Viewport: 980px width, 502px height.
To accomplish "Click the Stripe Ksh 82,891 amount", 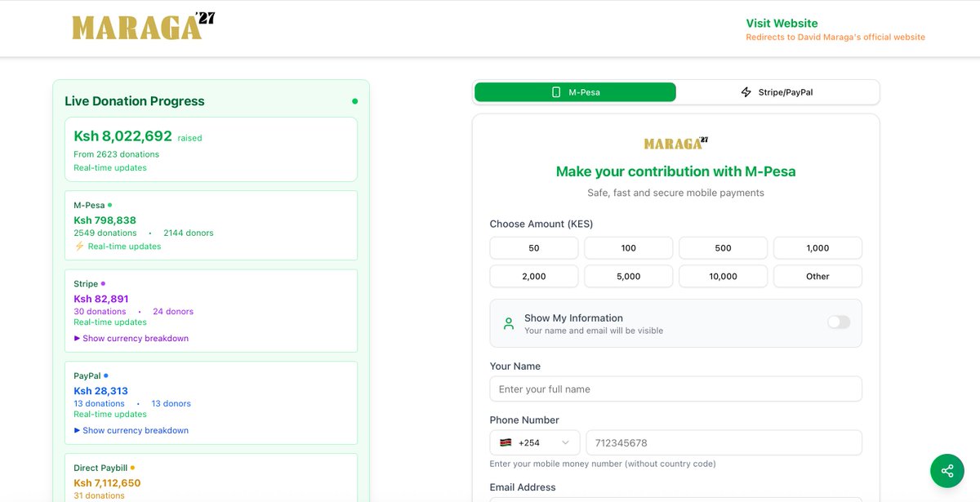I will click(101, 299).
